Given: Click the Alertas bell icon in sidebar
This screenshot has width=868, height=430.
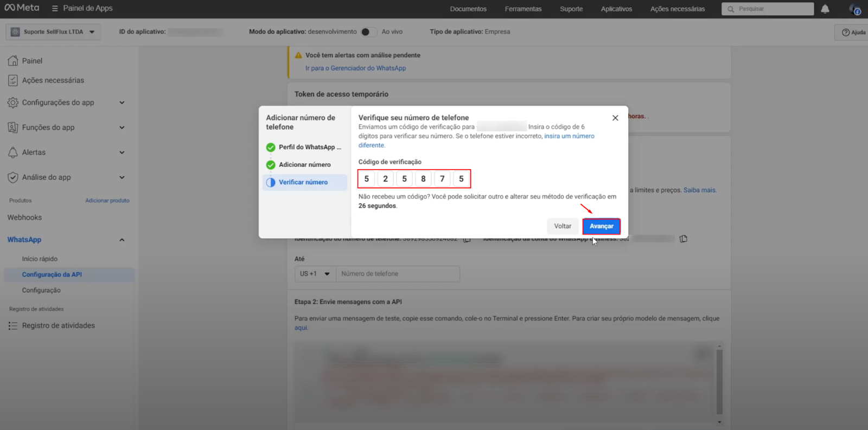Looking at the screenshot, I should [x=13, y=152].
